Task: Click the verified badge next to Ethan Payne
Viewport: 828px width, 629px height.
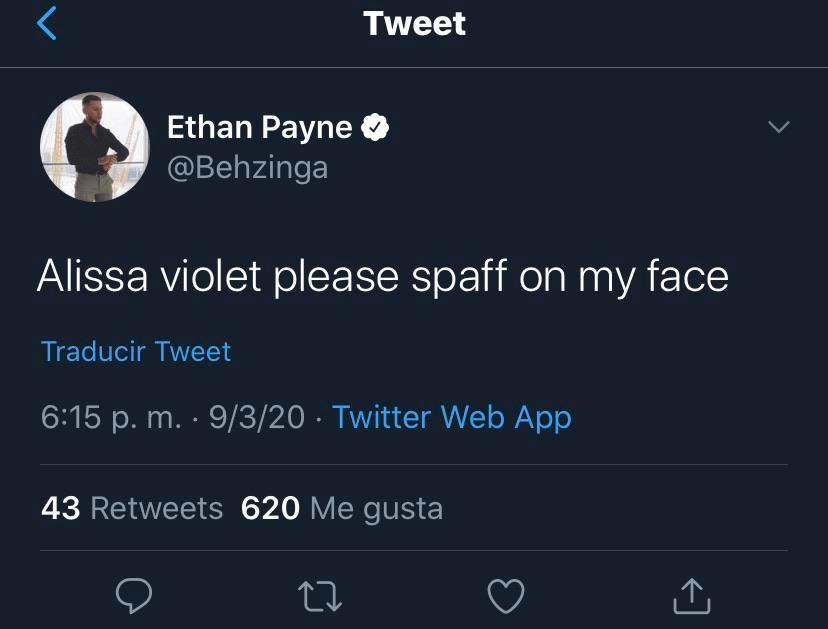Action: 376,127
